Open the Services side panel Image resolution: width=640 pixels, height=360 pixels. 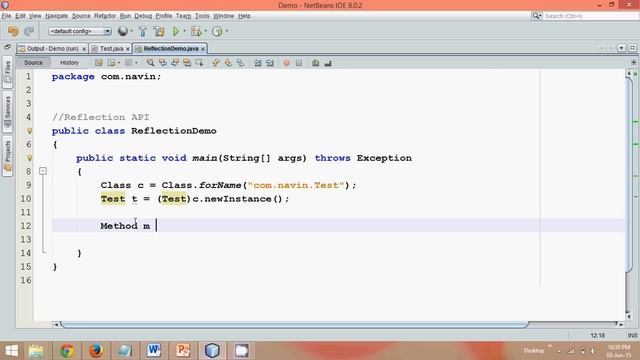click(7, 111)
